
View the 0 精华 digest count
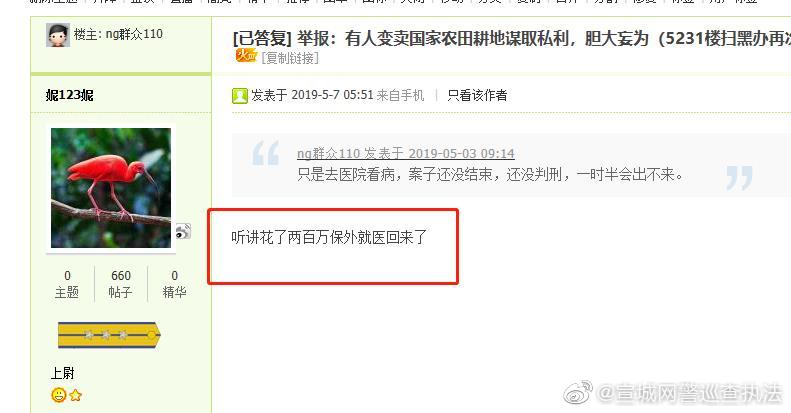(x=174, y=284)
